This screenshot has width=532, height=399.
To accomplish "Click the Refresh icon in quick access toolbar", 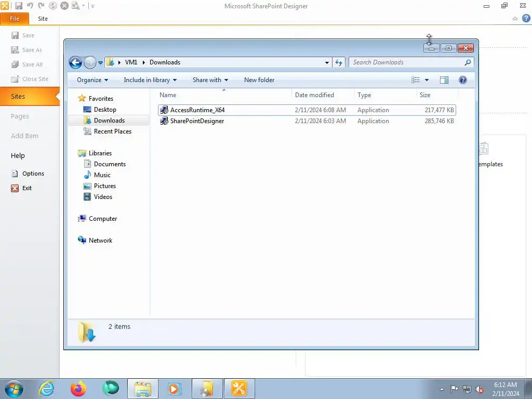I will (x=52, y=6).
